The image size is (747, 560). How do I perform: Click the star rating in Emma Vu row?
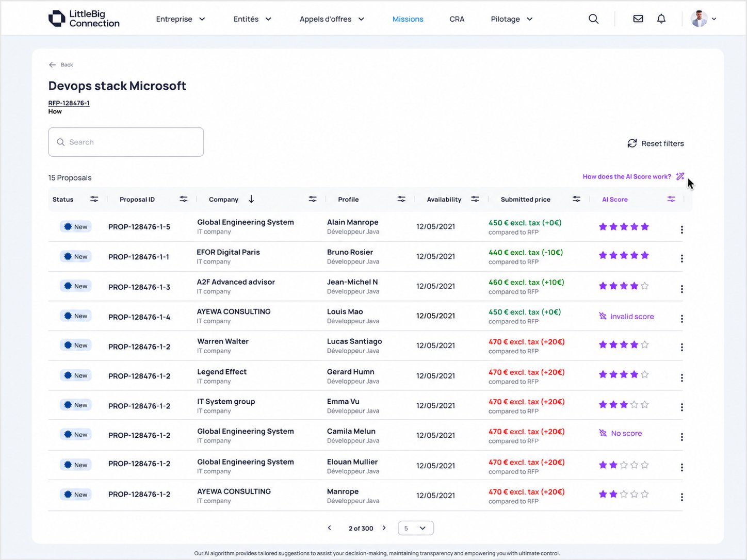pyautogui.click(x=624, y=405)
